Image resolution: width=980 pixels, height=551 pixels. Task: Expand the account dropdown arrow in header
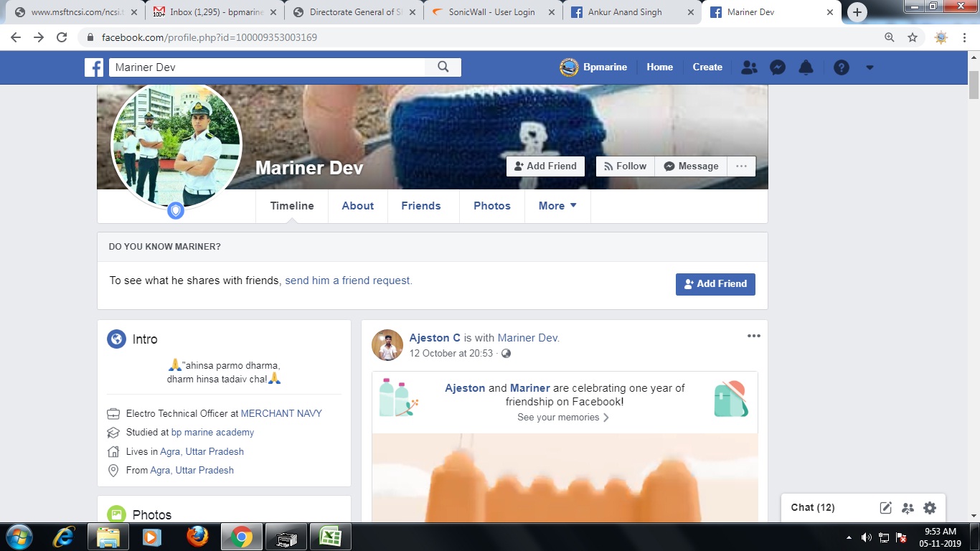coord(870,67)
